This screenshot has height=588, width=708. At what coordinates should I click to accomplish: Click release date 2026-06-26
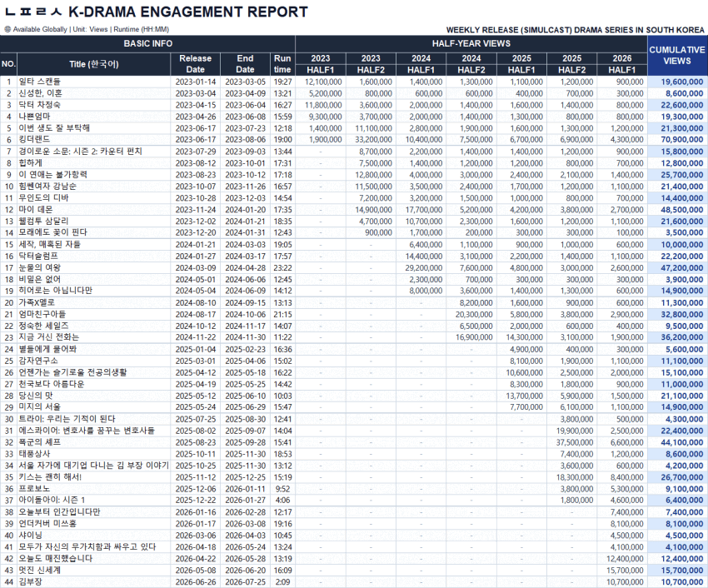coord(196,582)
